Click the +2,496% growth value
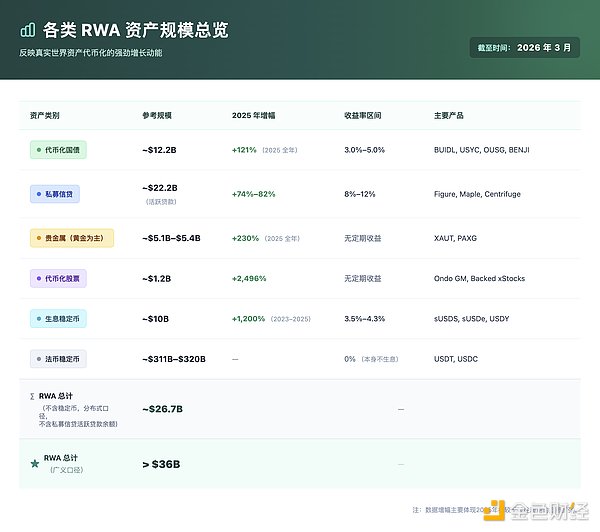This screenshot has height=532, width=600. [249, 278]
